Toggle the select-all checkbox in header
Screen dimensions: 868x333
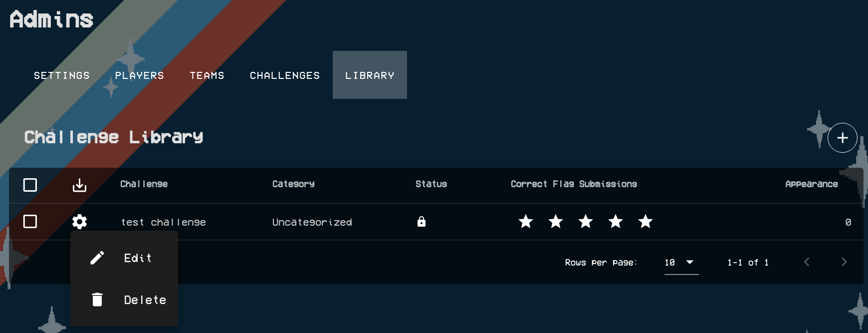pos(30,185)
